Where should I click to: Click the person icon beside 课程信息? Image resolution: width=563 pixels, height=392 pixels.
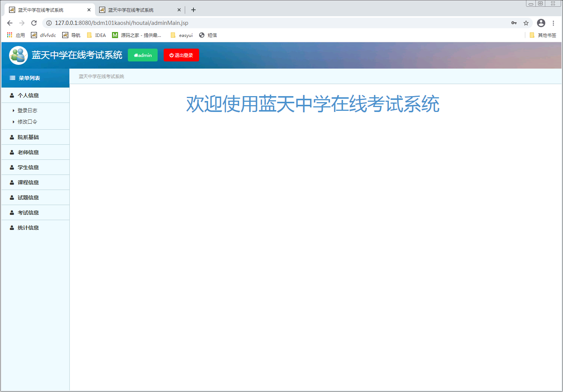pyautogui.click(x=12, y=182)
